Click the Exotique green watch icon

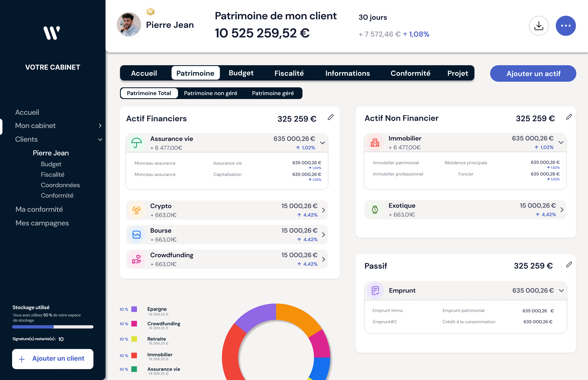tap(375, 210)
